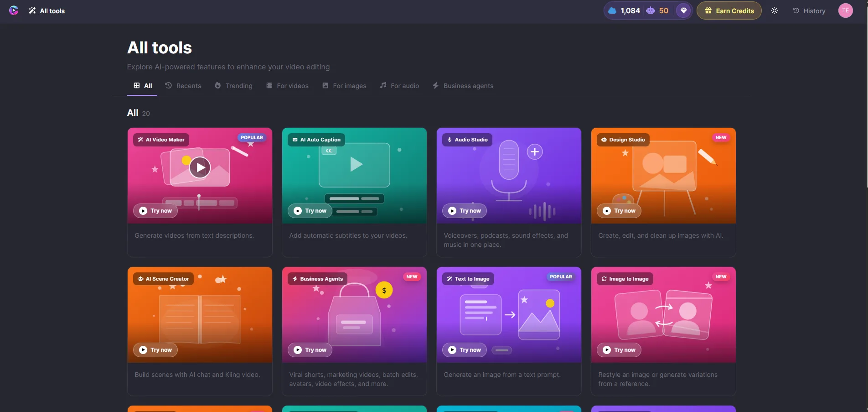This screenshot has height=412, width=868.
Task: Click the POPULAR badge on AI Video Maker
Action: click(252, 137)
